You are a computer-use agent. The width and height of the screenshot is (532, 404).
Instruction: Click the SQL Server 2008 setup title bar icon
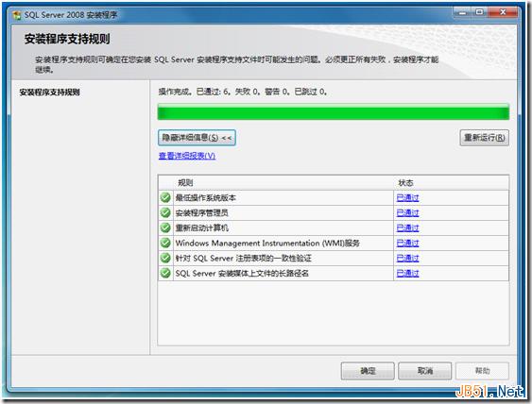(17, 15)
